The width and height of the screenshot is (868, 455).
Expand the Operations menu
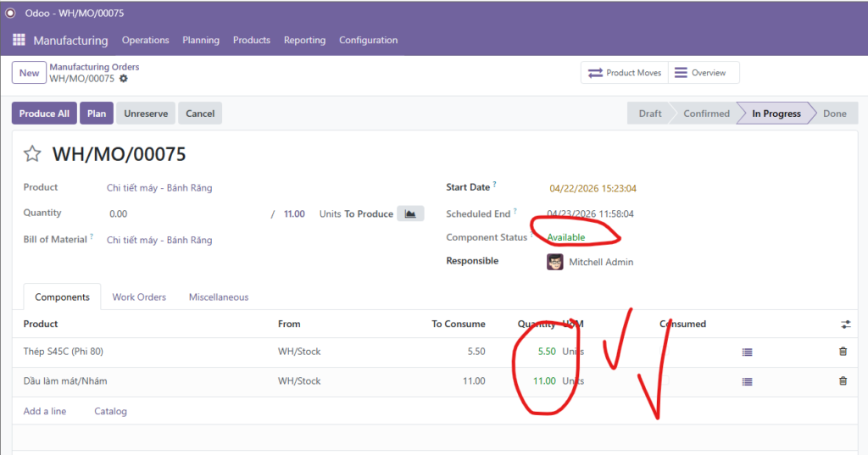coord(145,40)
